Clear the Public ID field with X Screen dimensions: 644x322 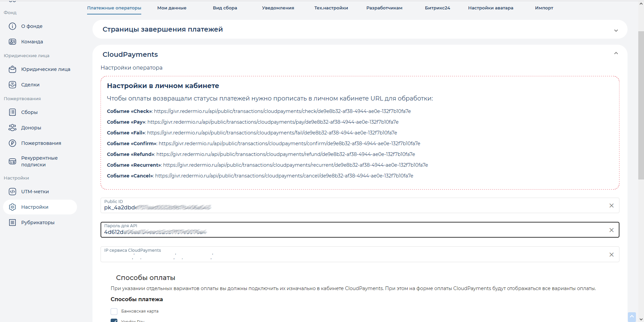(611, 206)
